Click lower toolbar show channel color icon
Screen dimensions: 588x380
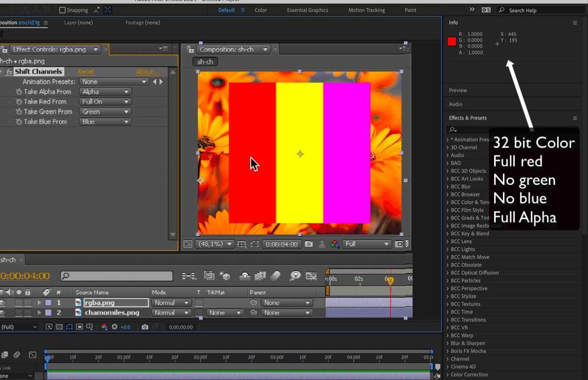click(x=104, y=327)
